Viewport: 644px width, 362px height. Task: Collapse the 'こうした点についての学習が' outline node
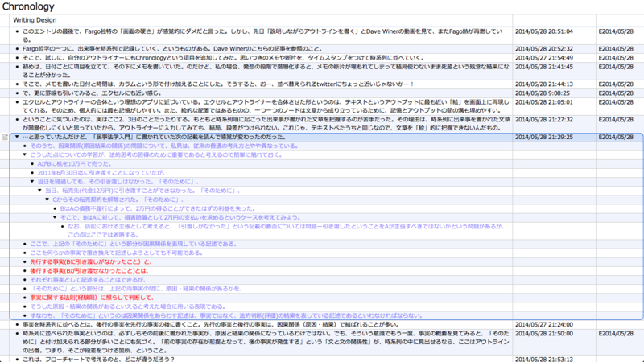[x=25, y=154]
